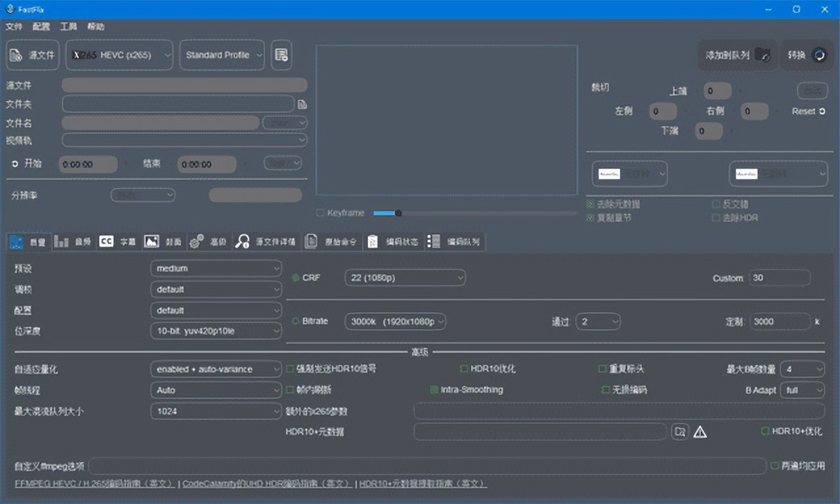Click the new profile icon beside Standard Profile

282,55
